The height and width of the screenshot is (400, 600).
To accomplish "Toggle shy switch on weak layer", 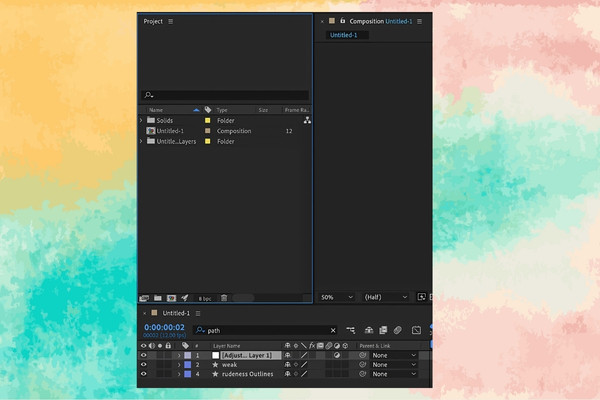I will 287,365.
